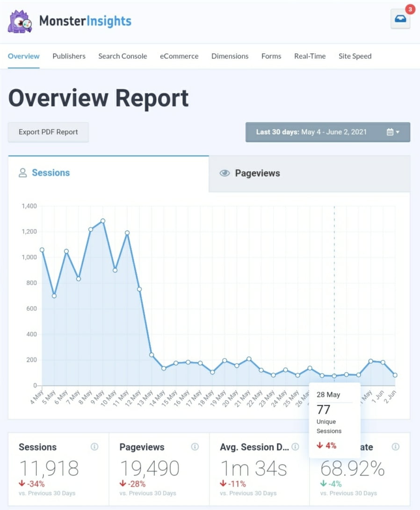Click the 77 Unique Sessions tooltip value
The height and width of the screenshot is (510, 420).
pyautogui.click(x=323, y=409)
